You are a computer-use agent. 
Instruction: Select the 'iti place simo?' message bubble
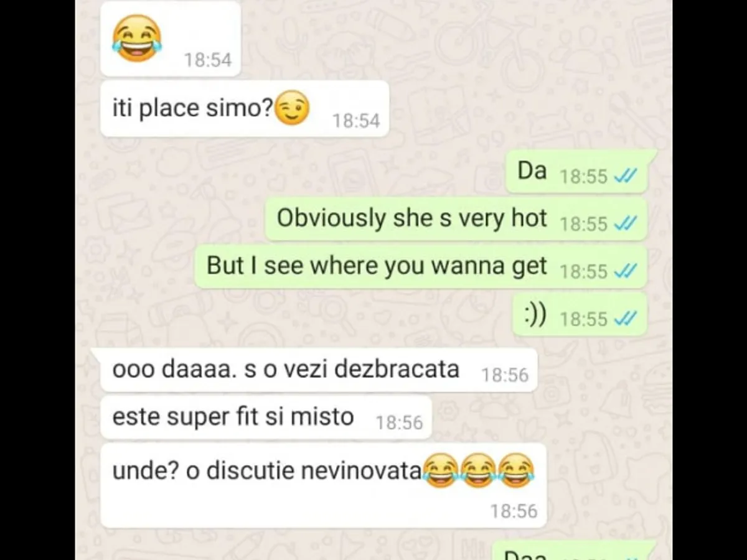coord(245,109)
